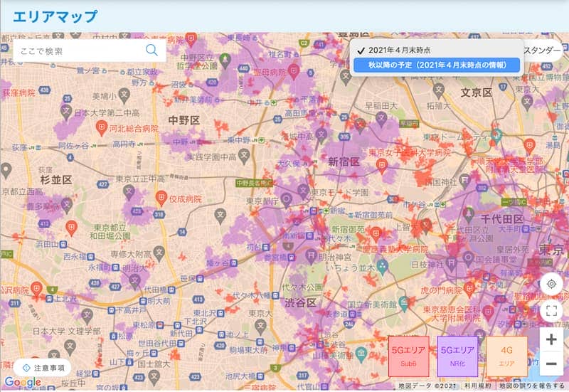Toggle the 5Gエリア NR化 layer

point(457,356)
